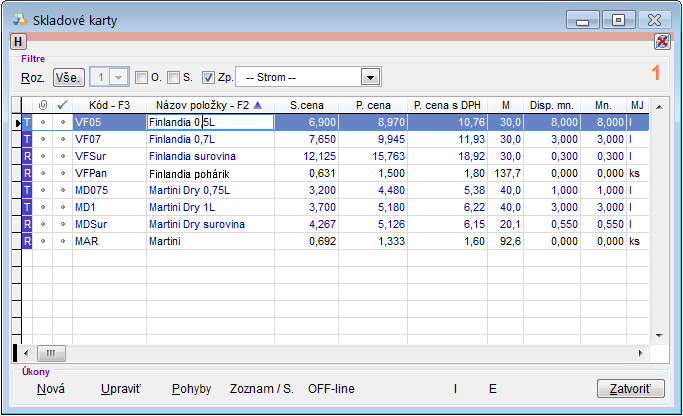The height and width of the screenshot is (416, 683).
Task: Click the Pohyby action
Action: coord(191,388)
